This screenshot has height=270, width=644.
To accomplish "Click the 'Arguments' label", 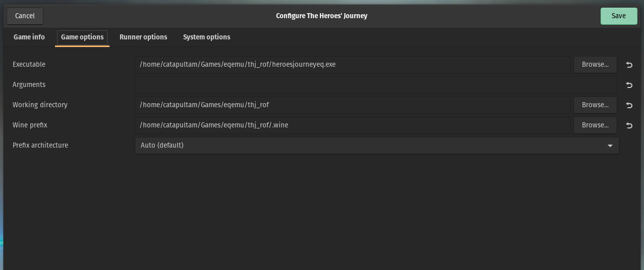I will point(29,85).
